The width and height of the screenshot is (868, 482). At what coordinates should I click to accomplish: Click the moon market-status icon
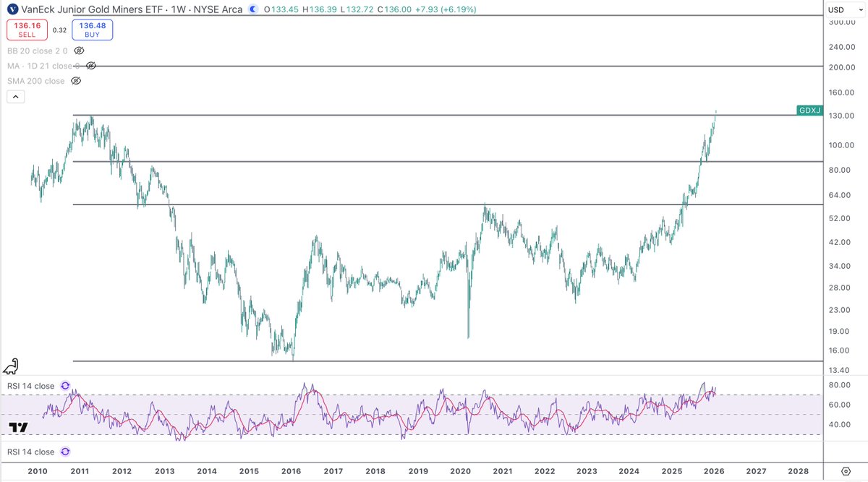pos(252,9)
